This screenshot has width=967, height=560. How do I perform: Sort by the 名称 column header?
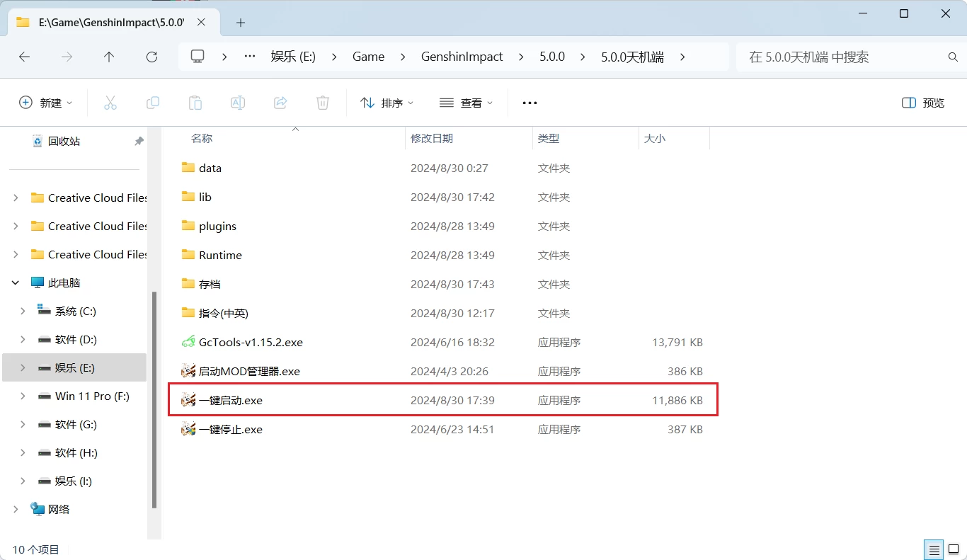202,139
